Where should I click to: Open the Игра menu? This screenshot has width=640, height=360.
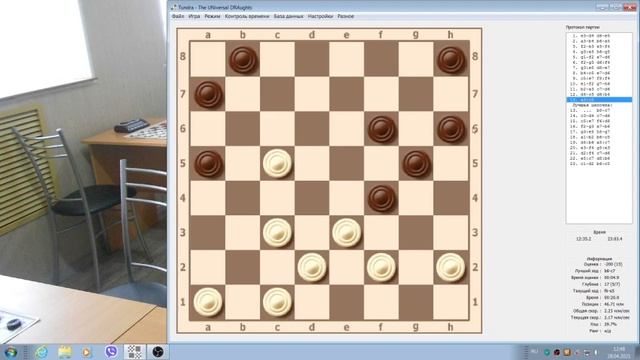pyautogui.click(x=194, y=16)
